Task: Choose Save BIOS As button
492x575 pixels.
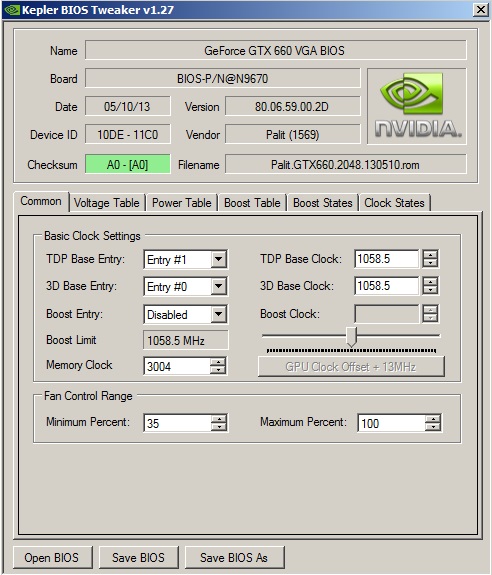Action: (234, 557)
